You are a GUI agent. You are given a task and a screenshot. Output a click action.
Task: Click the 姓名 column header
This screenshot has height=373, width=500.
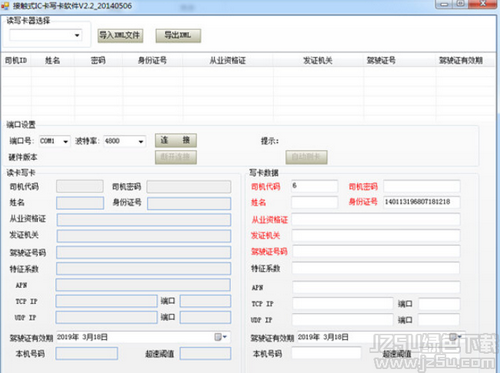[x=53, y=60]
